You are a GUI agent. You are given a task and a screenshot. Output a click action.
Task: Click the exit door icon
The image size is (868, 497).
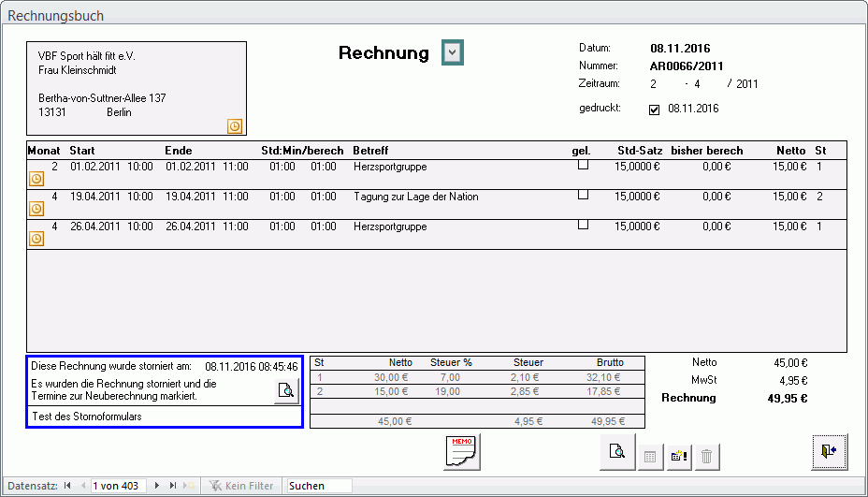829,451
